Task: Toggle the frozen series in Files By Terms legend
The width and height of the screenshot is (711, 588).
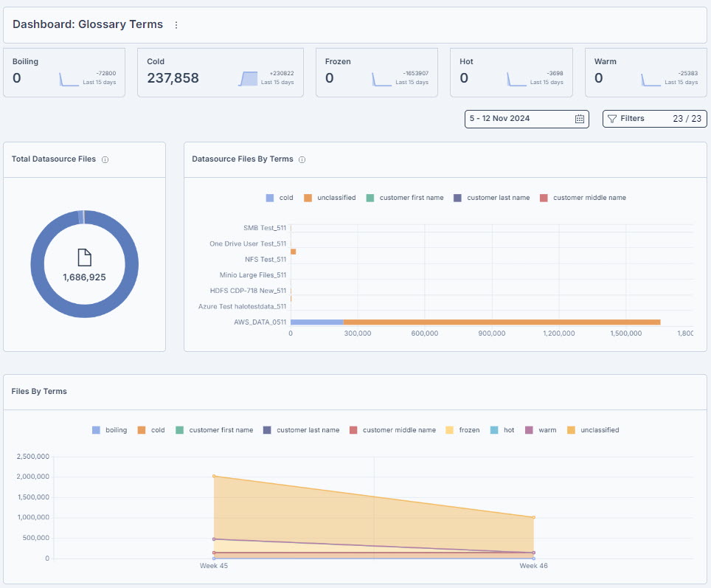Action: click(x=462, y=430)
